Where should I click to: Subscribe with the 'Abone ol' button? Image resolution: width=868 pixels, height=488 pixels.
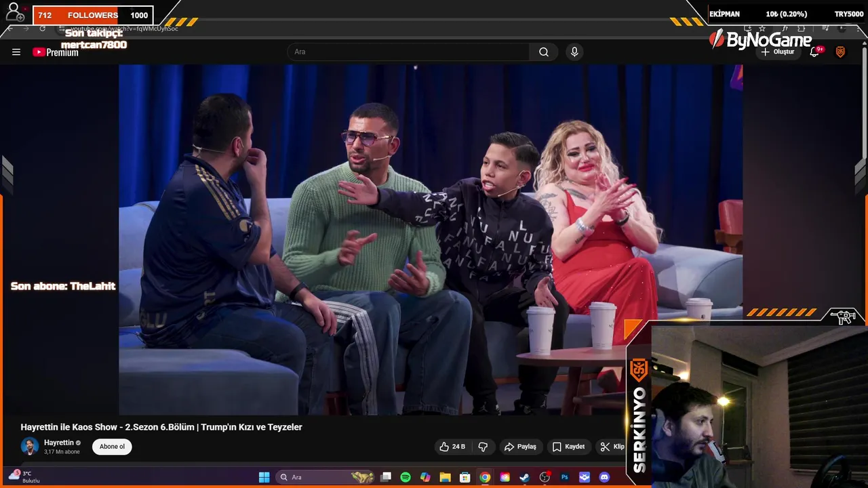[112, 447]
